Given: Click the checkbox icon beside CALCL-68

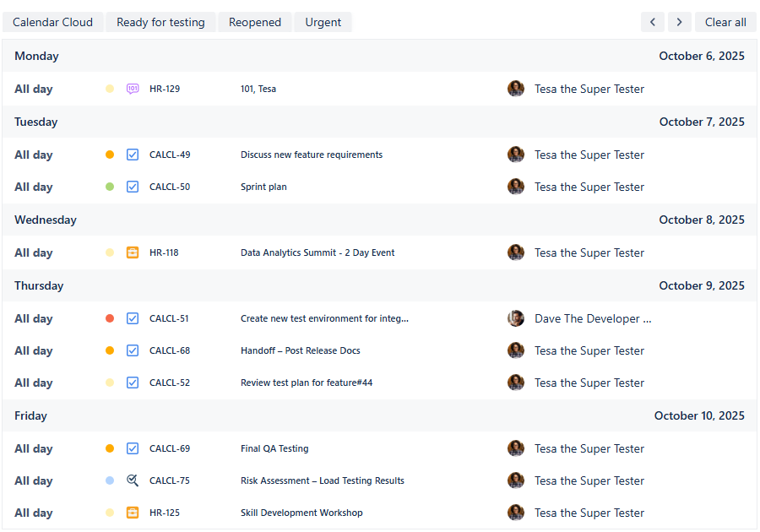Looking at the screenshot, I should (133, 350).
